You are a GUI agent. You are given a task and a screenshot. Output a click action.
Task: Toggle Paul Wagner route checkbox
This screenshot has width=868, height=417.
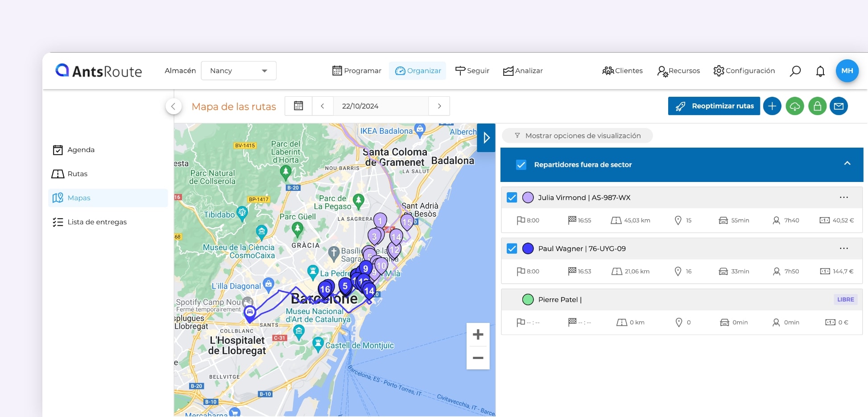(512, 248)
